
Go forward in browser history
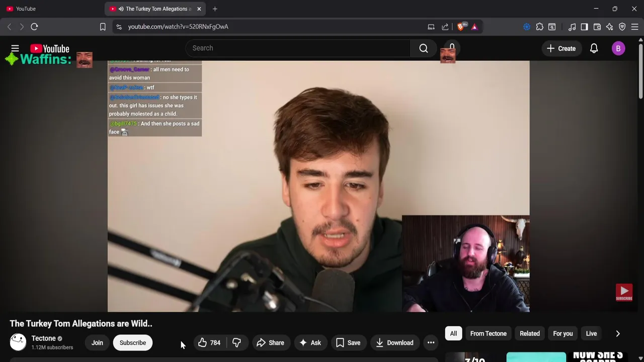coord(22,27)
